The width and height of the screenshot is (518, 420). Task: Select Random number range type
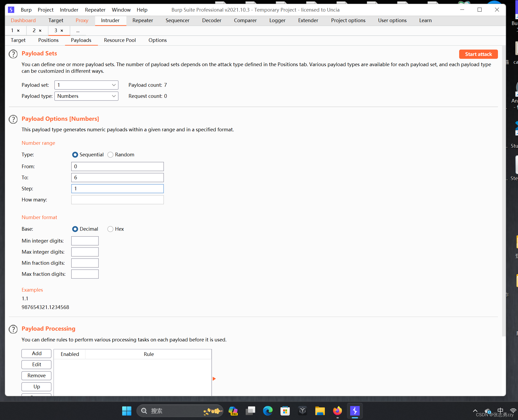click(x=110, y=155)
